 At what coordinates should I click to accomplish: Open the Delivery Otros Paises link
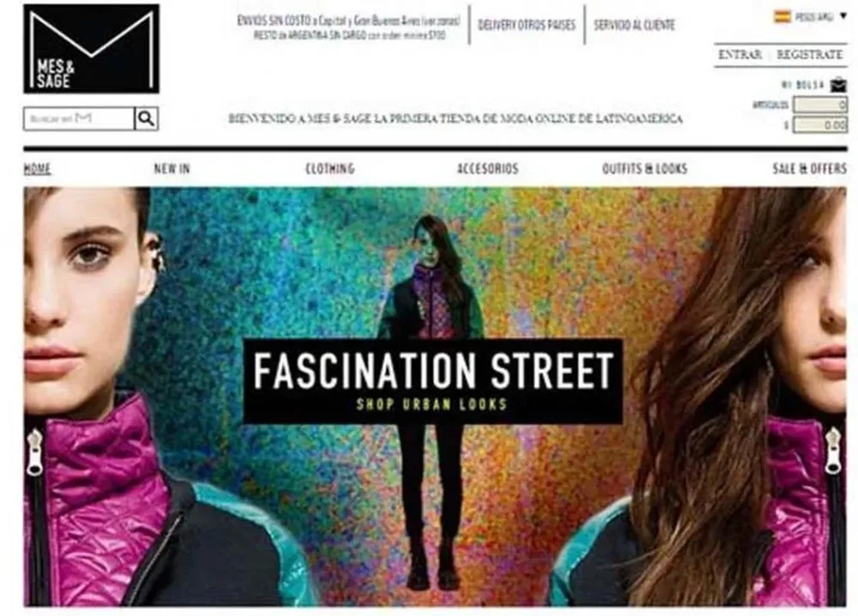(x=527, y=25)
